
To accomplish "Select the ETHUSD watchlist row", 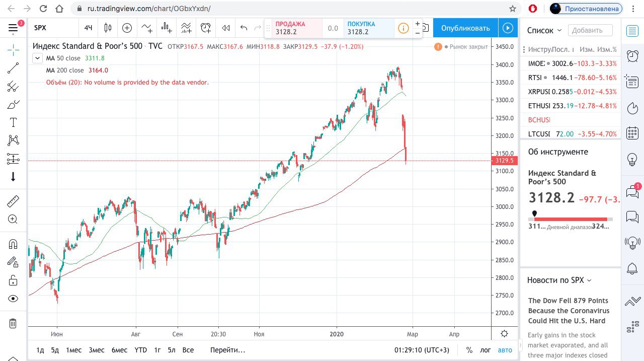I will click(x=571, y=106).
